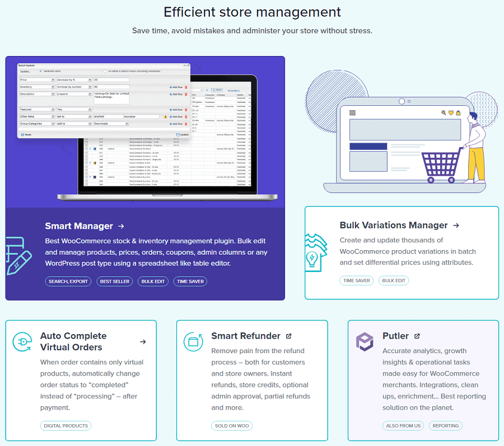Select TIME SAVER tag under Bulk Variations Manager

click(357, 280)
